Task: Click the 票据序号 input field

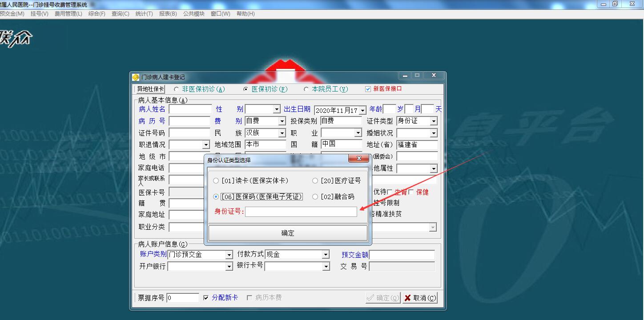Action: [183, 298]
